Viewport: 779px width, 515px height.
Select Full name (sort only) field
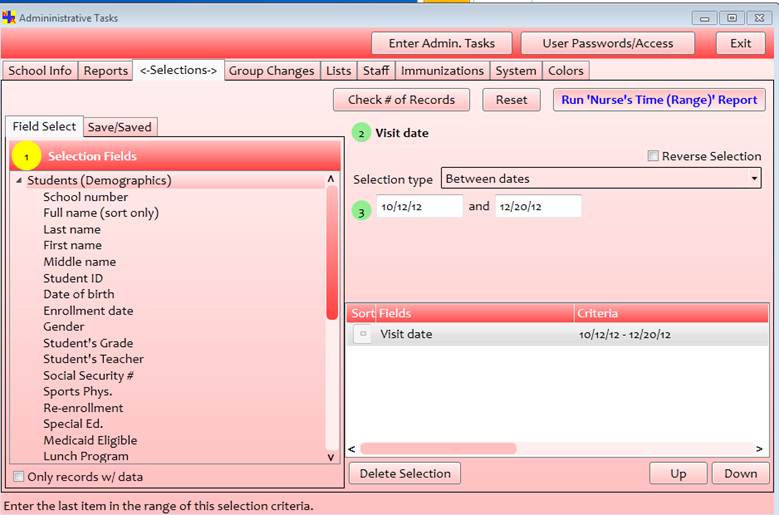(101, 213)
